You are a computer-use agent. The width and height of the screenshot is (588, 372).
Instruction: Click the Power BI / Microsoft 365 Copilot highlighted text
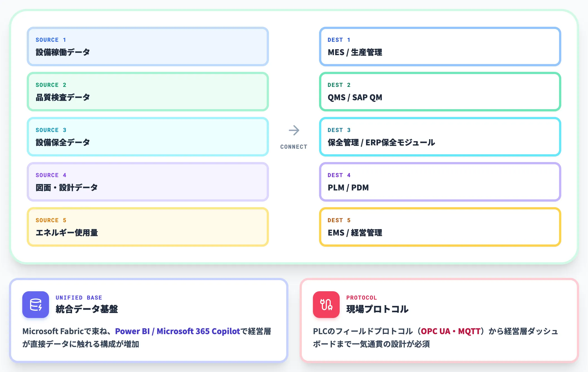click(177, 331)
